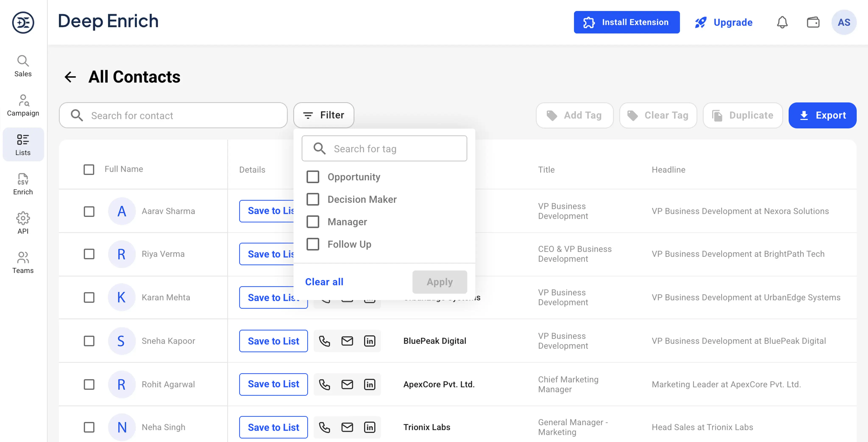Save Aarav Sharma to list

click(267, 211)
